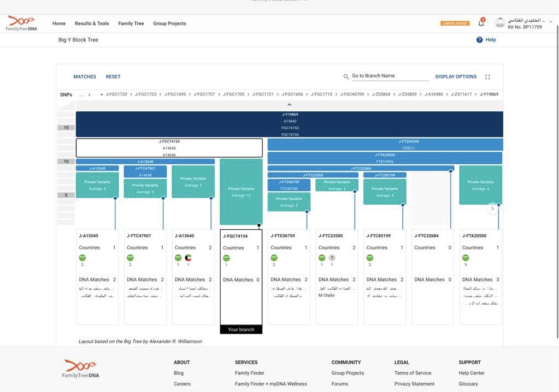Open Family Finder + myDNA Wellness link

click(271, 384)
